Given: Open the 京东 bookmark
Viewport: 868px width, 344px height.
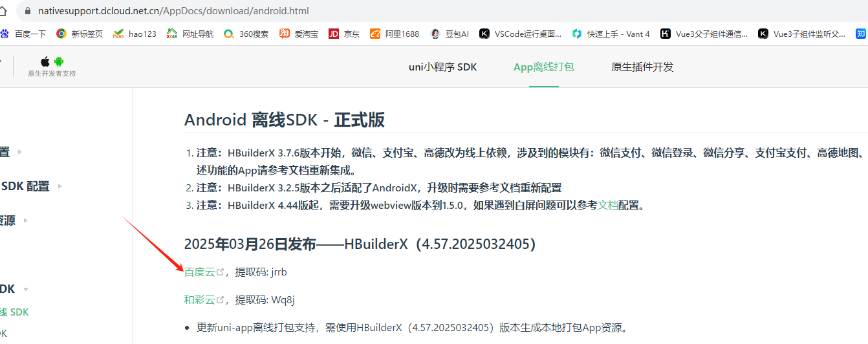Looking at the screenshot, I should pyautogui.click(x=344, y=34).
